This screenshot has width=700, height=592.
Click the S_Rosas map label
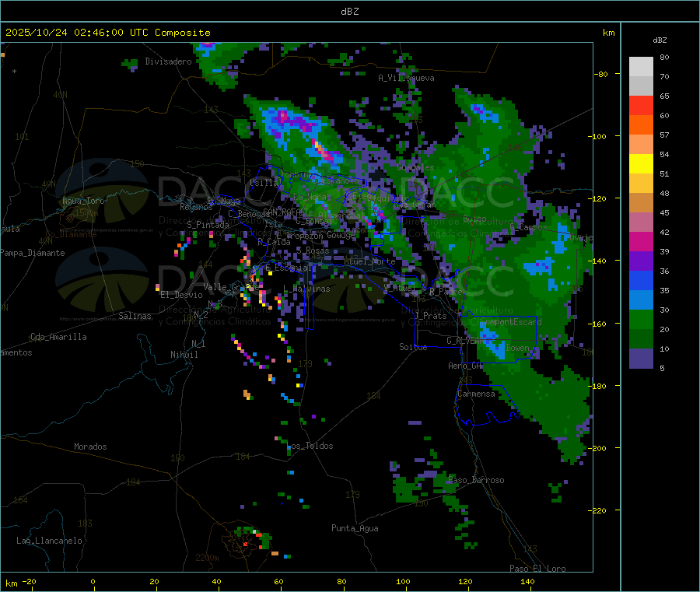[313, 251]
